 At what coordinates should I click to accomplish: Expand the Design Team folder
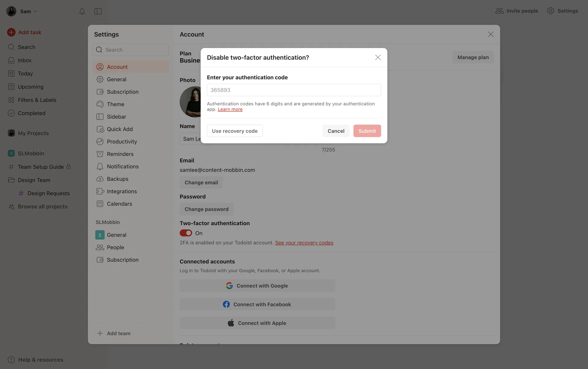pos(34,180)
